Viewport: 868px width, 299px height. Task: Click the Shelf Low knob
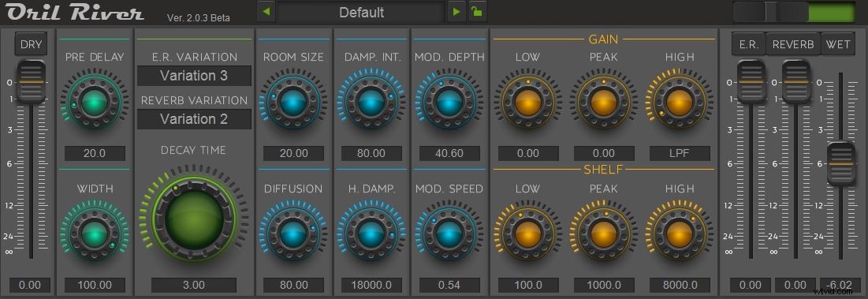[x=527, y=235]
